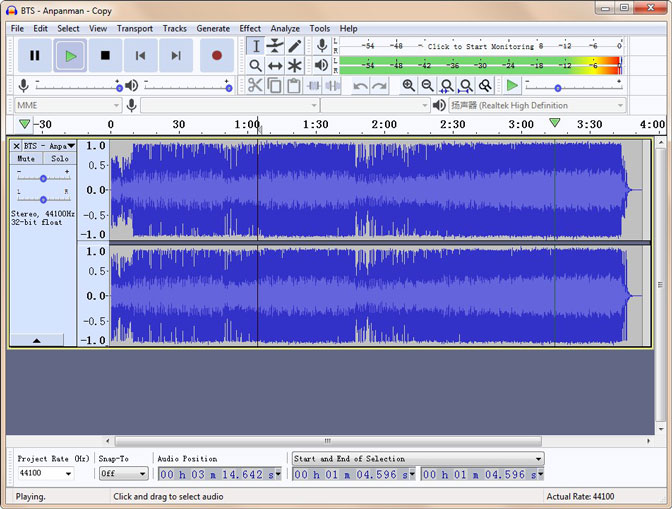Zoom Out of the waveform
This screenshot has height=509, width=672.
tap(427, 86)
